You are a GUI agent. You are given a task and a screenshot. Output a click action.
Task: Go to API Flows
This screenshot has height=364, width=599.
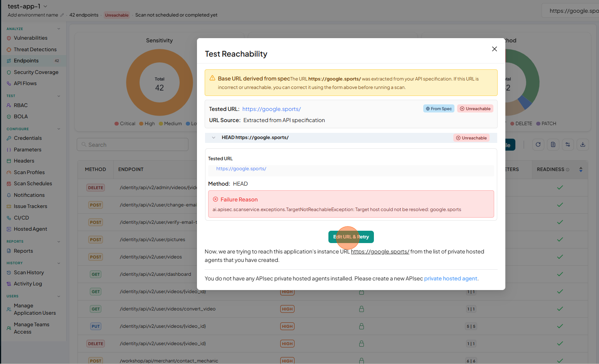tap(25, 83)
